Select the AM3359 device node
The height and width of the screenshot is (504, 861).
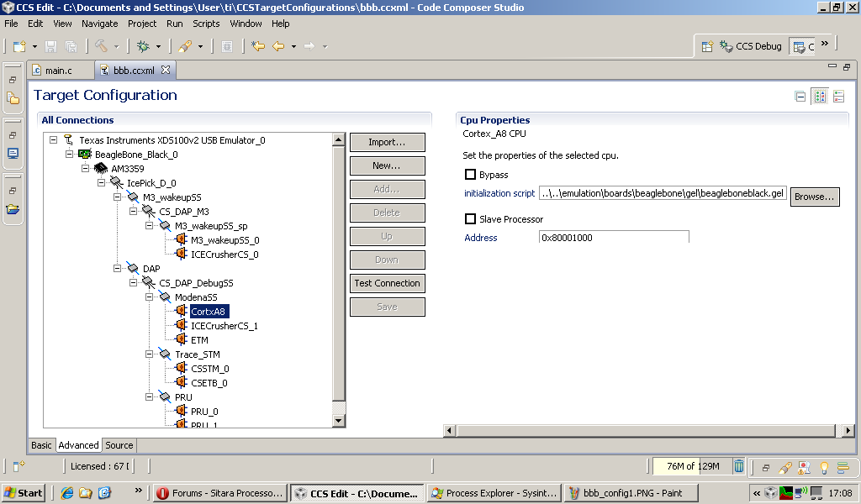click(x=128, y=169)
